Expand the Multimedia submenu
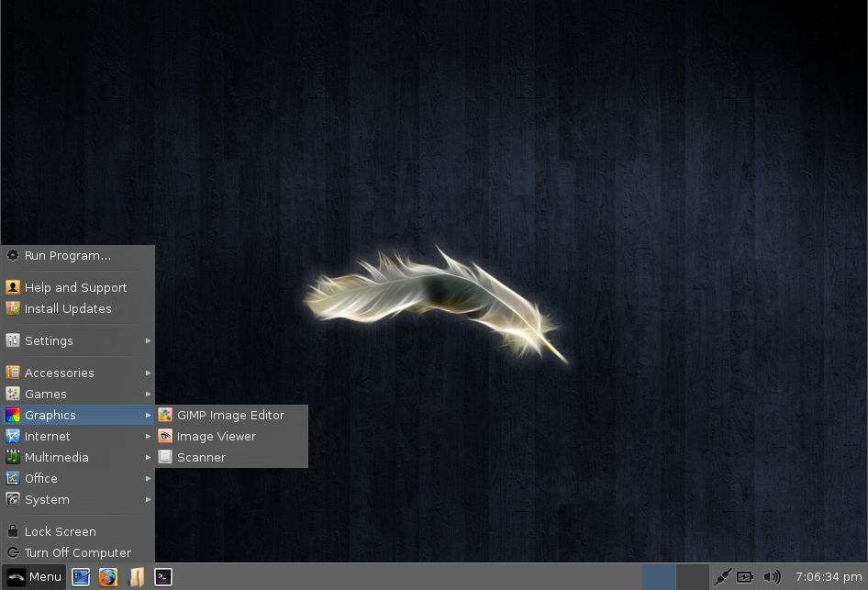Image resolution: width=868 pixels, height=590 pixels. pyautogui.click(x=77, y=457)
